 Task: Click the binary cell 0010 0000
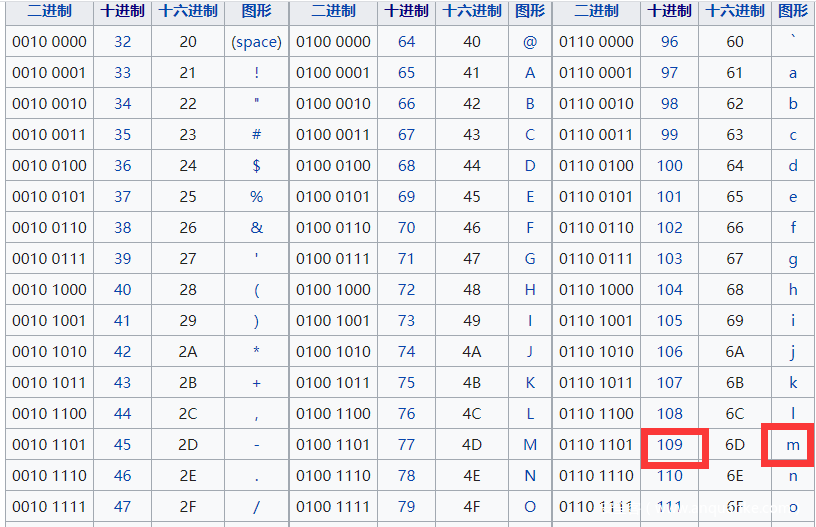pos(49,42)
